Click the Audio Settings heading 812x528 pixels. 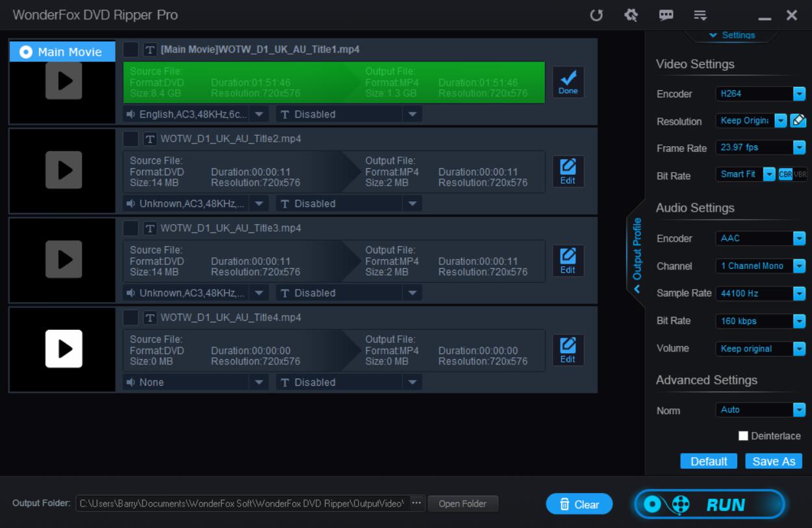695,208
